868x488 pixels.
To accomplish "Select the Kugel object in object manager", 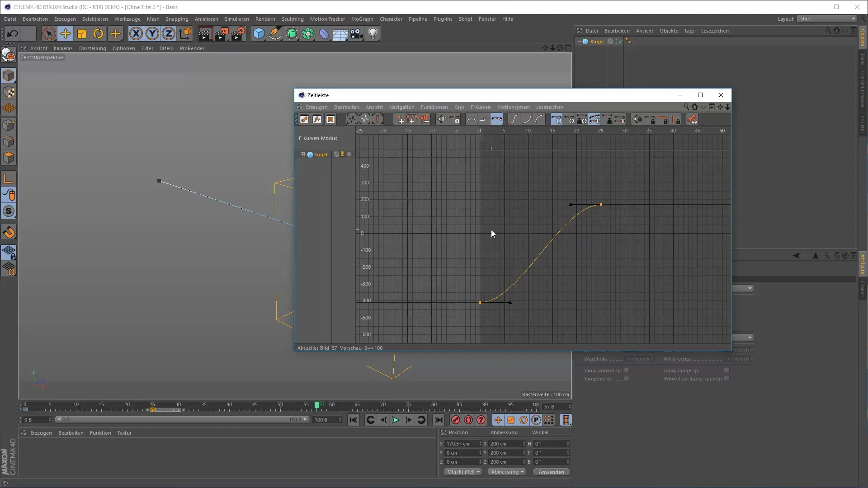I will [x=597, y=42].
